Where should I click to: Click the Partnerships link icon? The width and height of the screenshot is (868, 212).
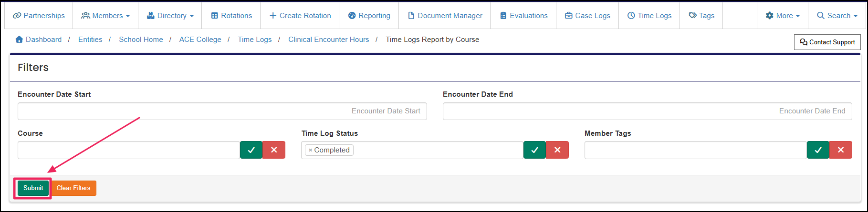pos(17,16)
